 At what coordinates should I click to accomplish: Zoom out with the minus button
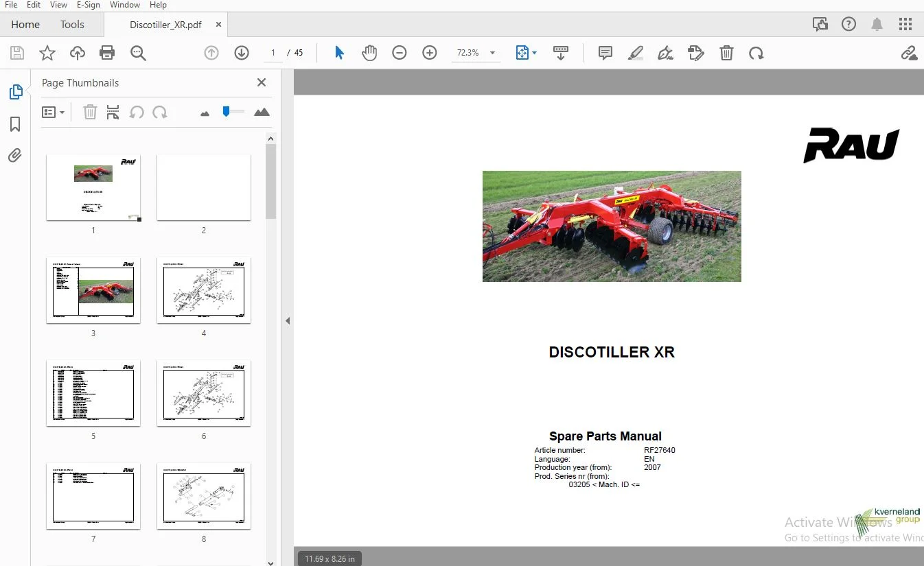[400, 53]
